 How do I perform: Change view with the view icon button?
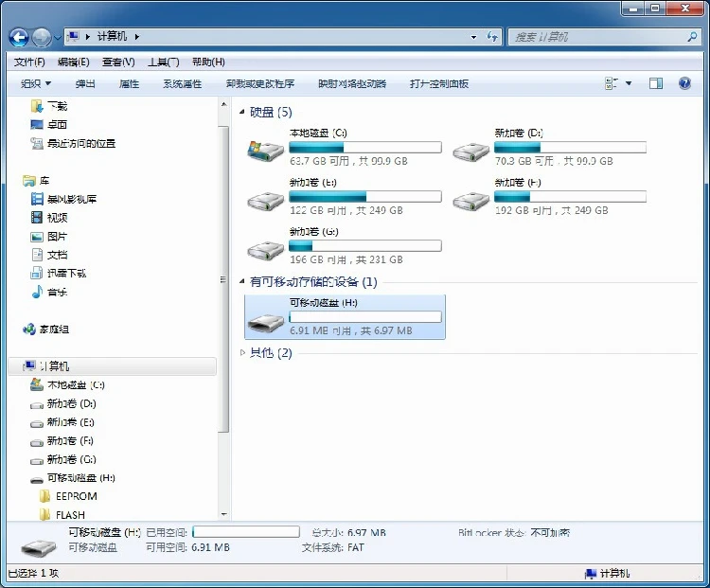pyautogui.click(x=611, y=83)
